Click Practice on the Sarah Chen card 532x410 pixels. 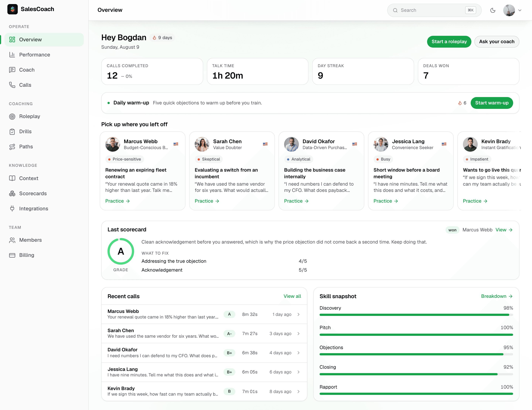point(207,201)
